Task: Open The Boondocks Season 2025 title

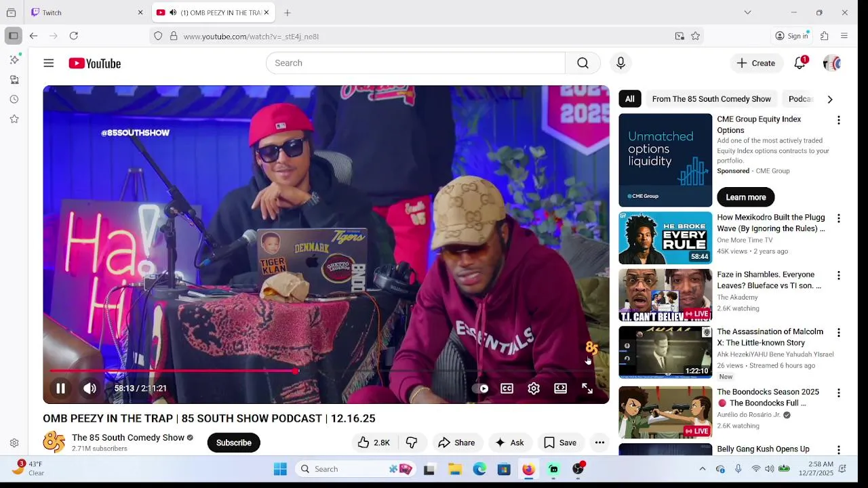Action: pos(768,397)
